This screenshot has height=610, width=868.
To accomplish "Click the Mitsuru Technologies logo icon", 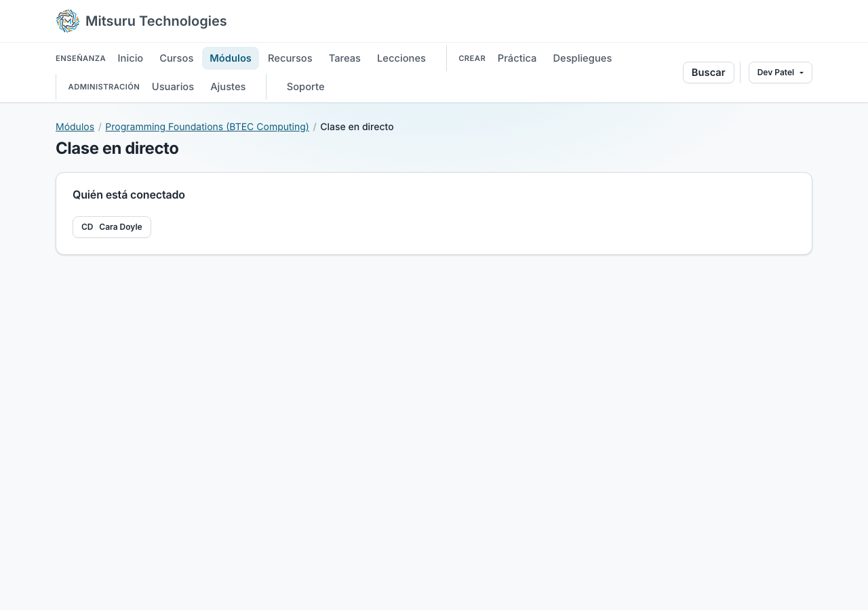I will (68, 21).
